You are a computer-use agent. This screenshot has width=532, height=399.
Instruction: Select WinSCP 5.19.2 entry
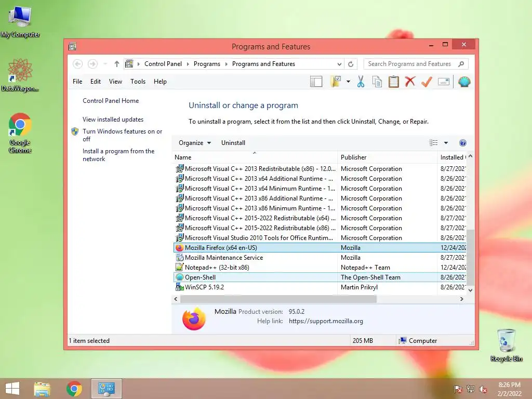320,287
